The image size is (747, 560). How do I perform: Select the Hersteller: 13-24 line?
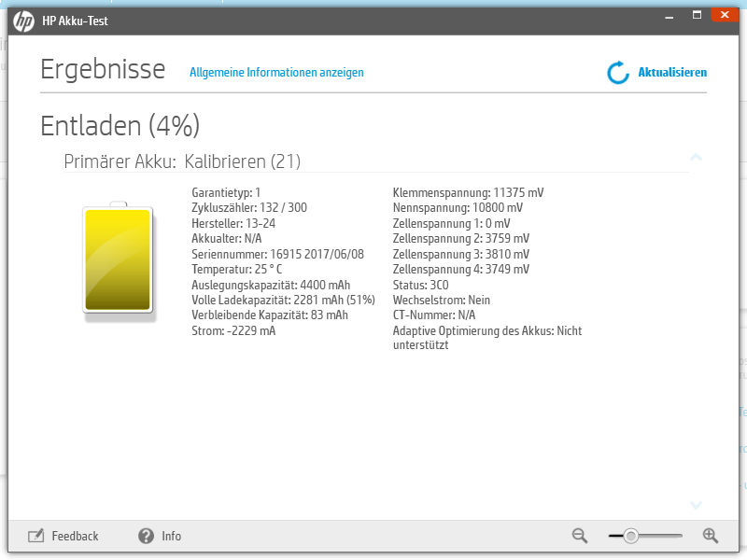pos(233,223)
